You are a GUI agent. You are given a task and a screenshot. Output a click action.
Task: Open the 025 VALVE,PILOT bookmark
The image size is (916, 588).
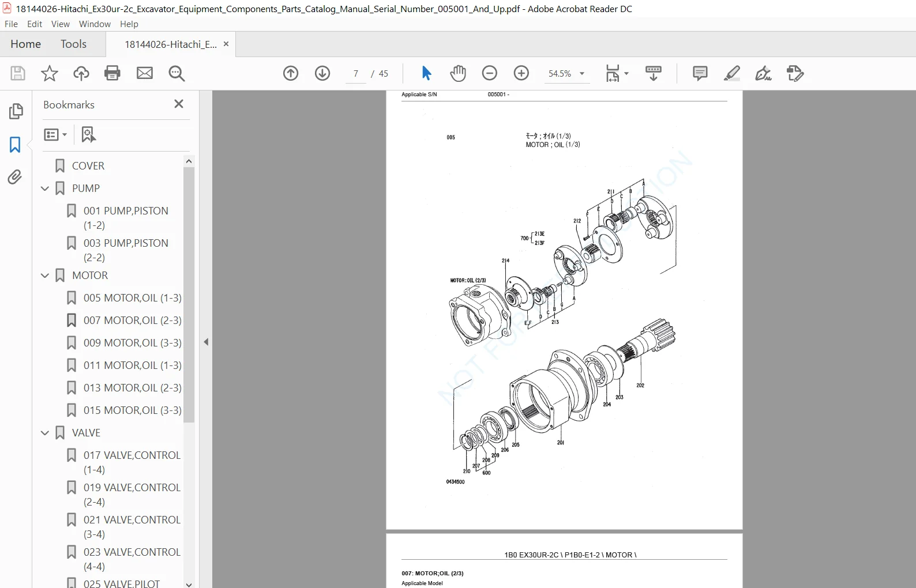pos(122,583)
